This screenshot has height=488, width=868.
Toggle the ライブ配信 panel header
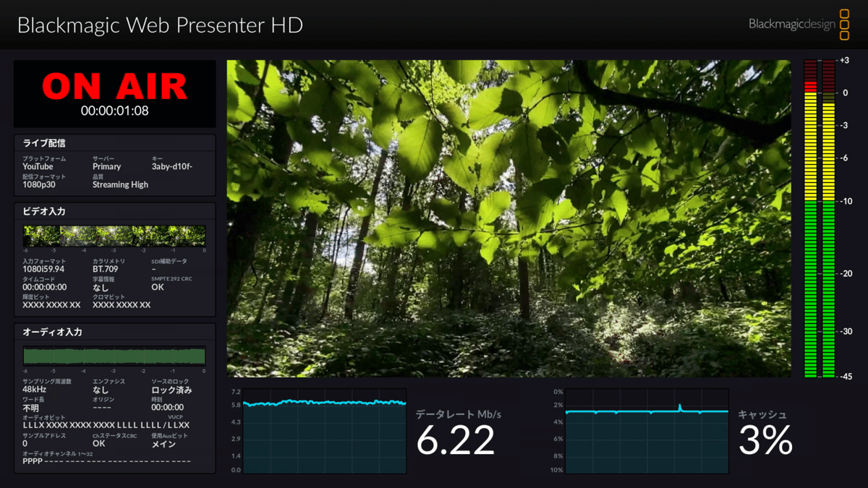click(x=43, y=142)
